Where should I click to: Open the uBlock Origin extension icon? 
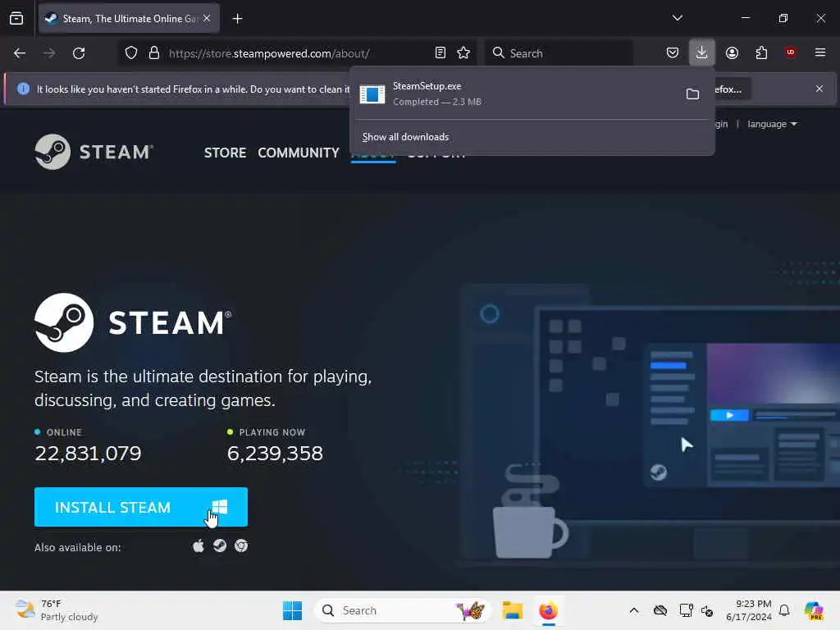[791, 52]
